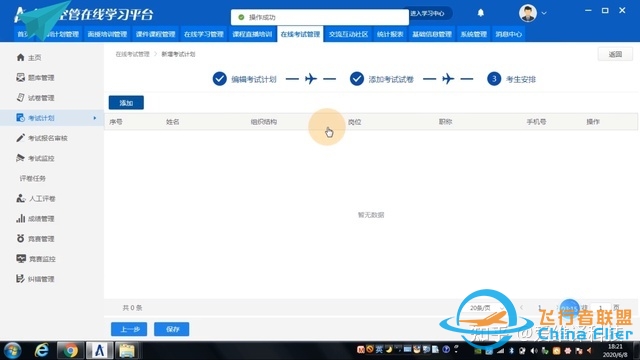Click the 添加 button
Screen dimensions: 640x360
point(126,103)
